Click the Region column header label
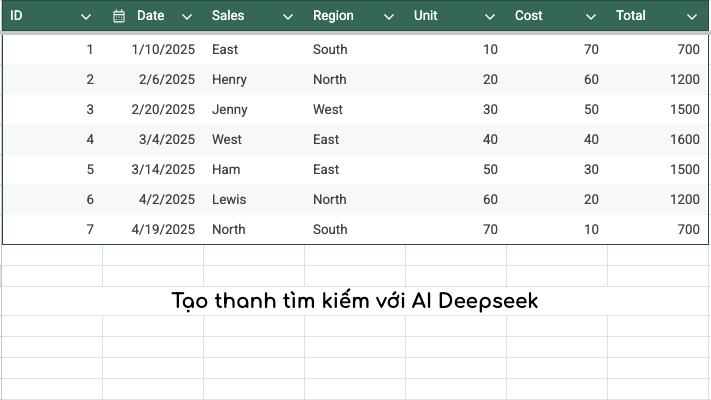This screenshot has width=711, height=400. [333, 16]
